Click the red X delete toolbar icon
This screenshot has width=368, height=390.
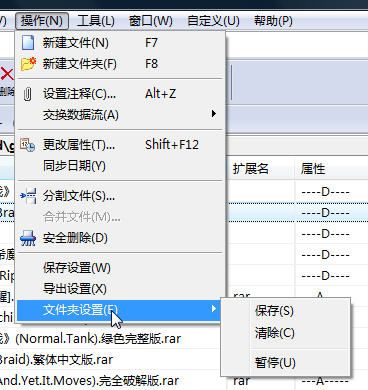[x=7, y=74]
